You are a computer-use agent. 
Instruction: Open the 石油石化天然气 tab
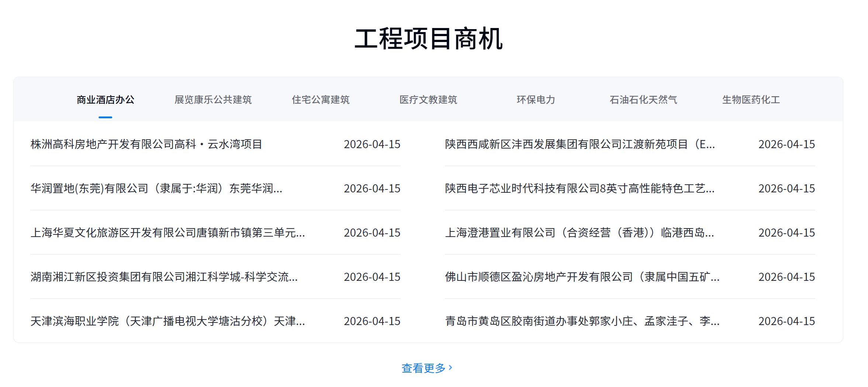(x=643, y=100)
